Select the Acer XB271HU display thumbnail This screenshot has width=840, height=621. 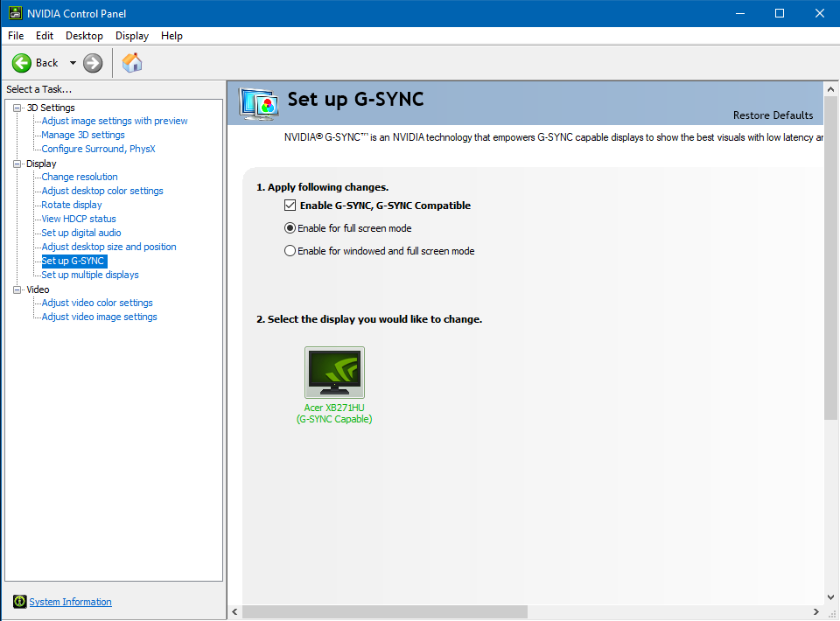click(x=334, y=373)
